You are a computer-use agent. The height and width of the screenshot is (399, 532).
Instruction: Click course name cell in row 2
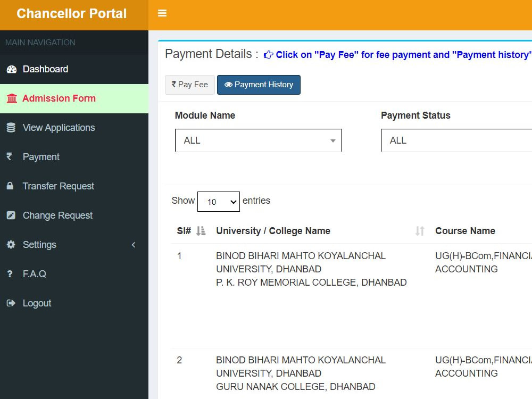click(483, 367)
